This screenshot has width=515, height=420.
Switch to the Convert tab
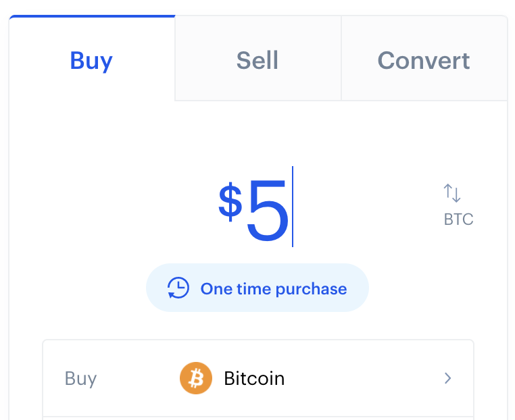point(424,58)
